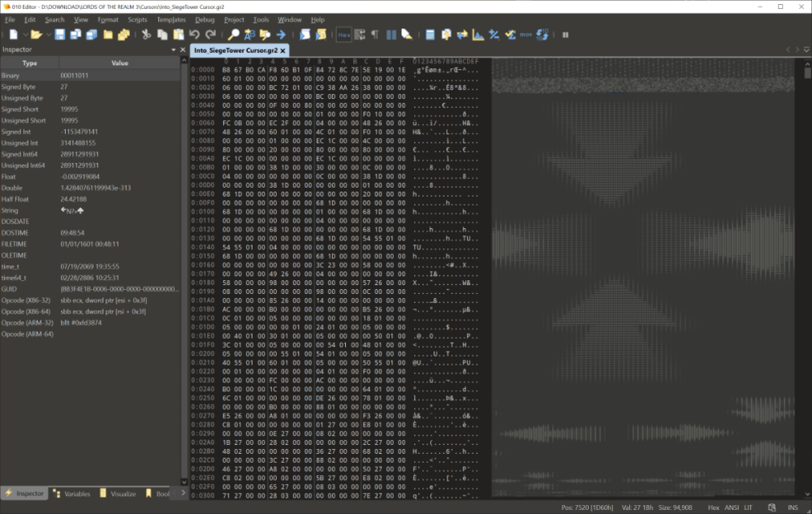Undo the last edit with the Undo arrow
The width and height of the screenshot is (812, 514).
(x=194, y=35)
